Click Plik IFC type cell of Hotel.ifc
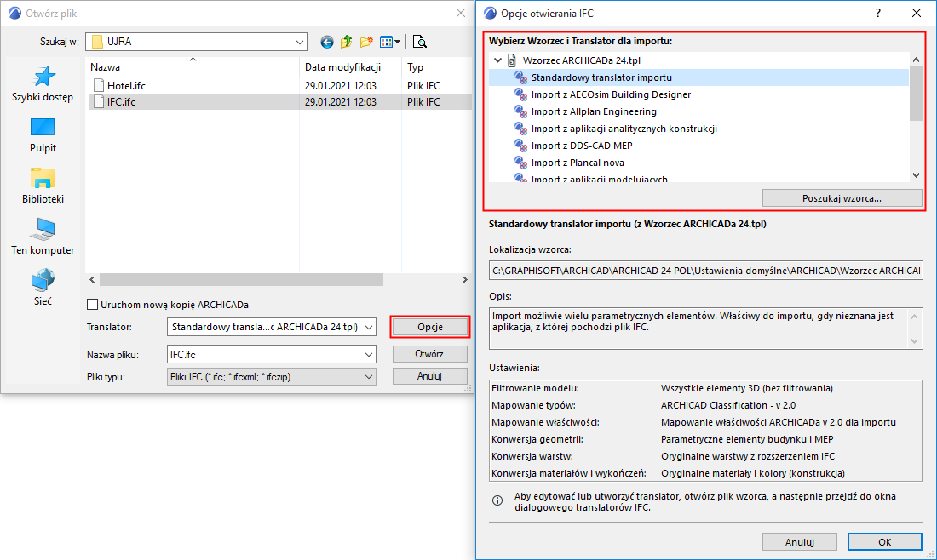Screen dimensions: 937x560 click(x=423, y=85)
